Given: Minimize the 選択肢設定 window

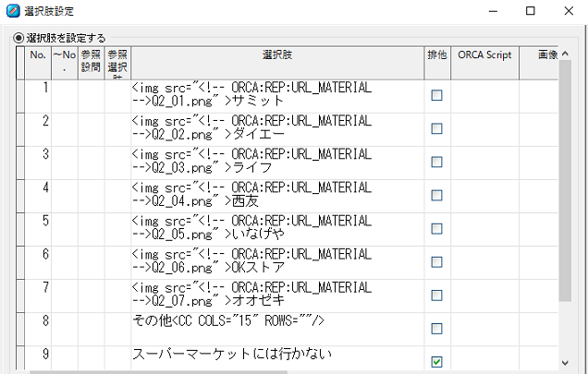Looking at the screenshot, I should click(493, 11).
